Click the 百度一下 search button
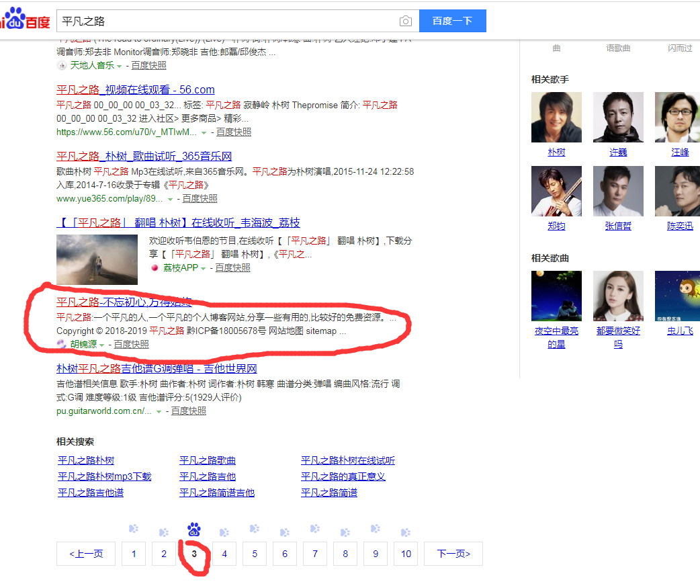 452,21
